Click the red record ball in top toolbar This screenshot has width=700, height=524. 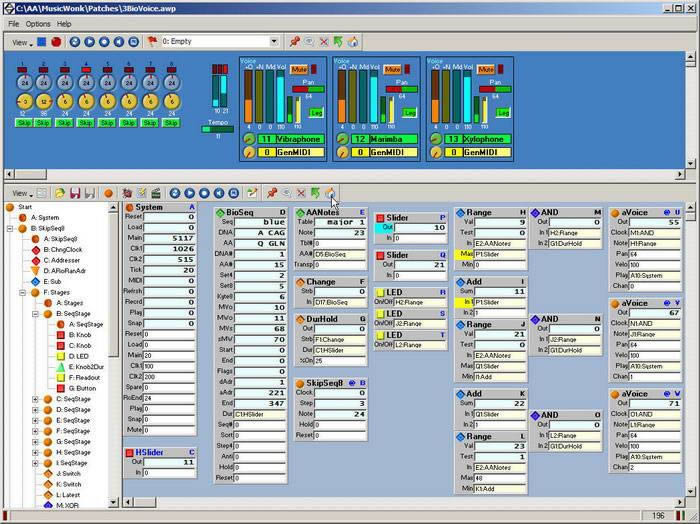(x=56, y=42)
